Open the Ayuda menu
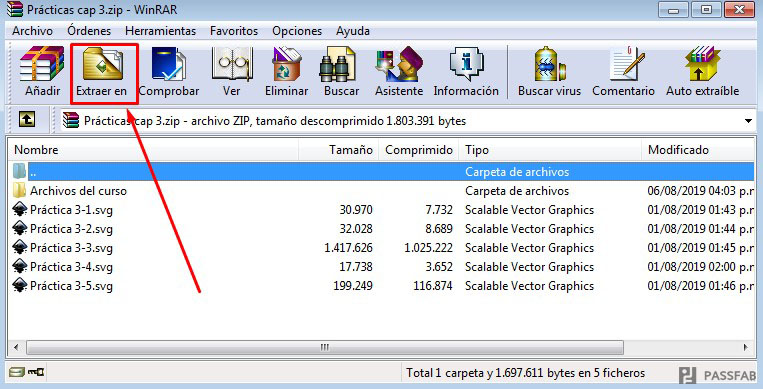 pyautogui.click(x=353, y=31)
